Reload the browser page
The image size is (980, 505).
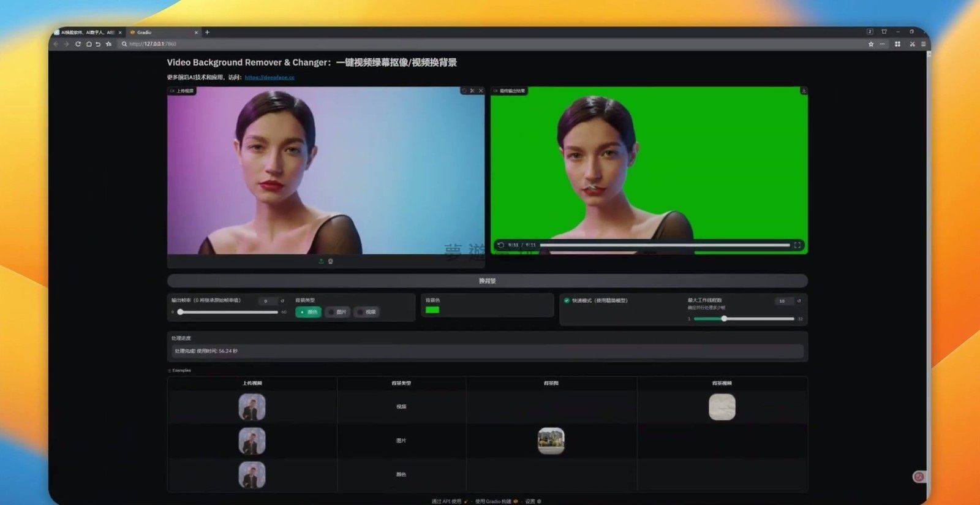(78, 44)
